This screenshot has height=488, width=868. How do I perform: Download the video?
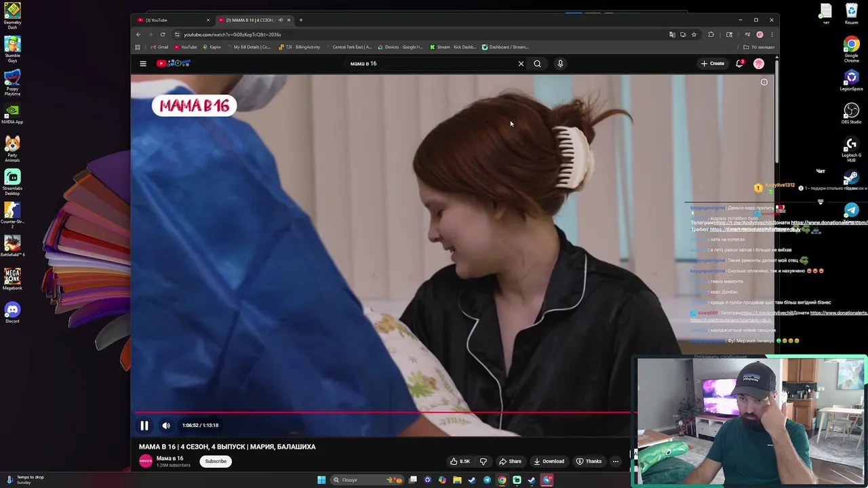coord(549,462)
